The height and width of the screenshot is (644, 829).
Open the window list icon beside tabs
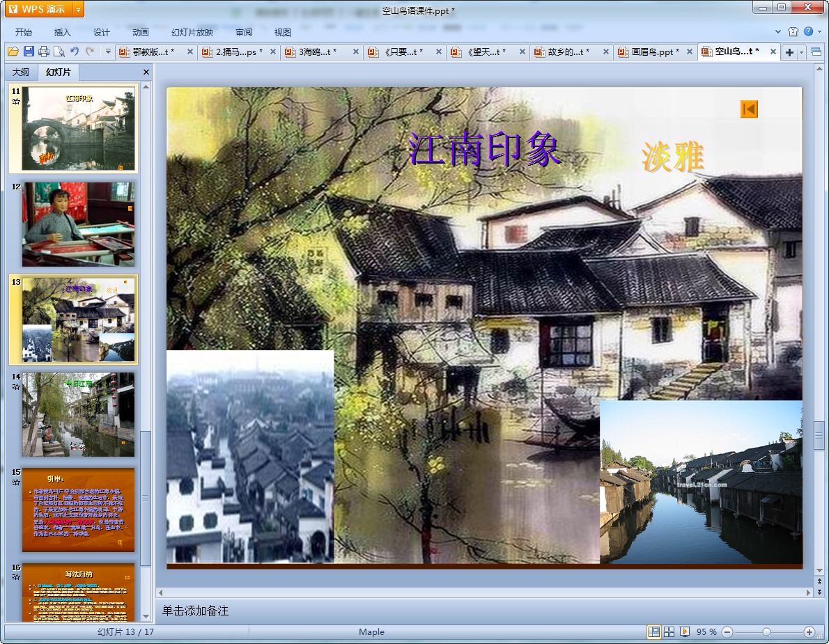pyautogui.click(x=816, y=52)
